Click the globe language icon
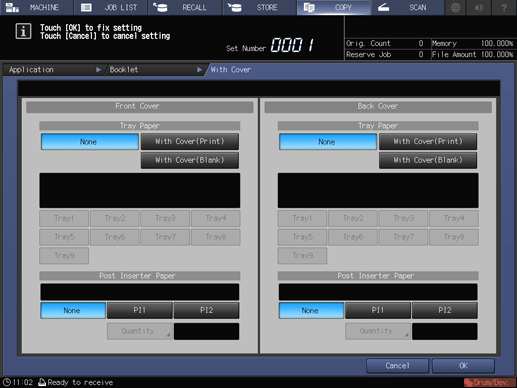The width and height of the screenshot is (517, 388). pos(455,7)
